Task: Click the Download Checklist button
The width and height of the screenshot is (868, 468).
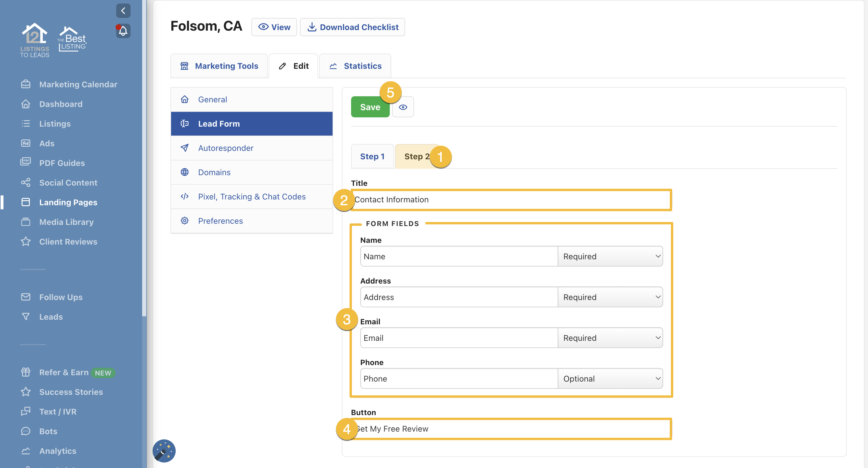Action: [353, 27]
